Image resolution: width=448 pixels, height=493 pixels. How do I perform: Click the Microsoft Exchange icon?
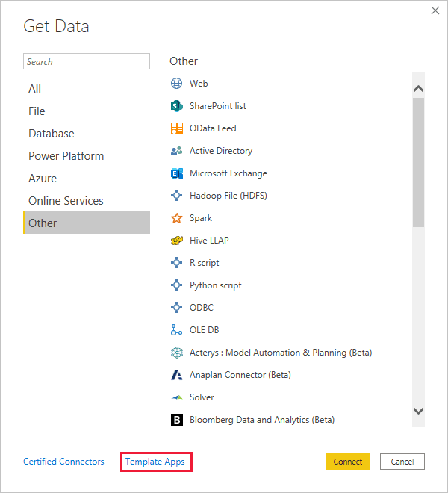177,173
